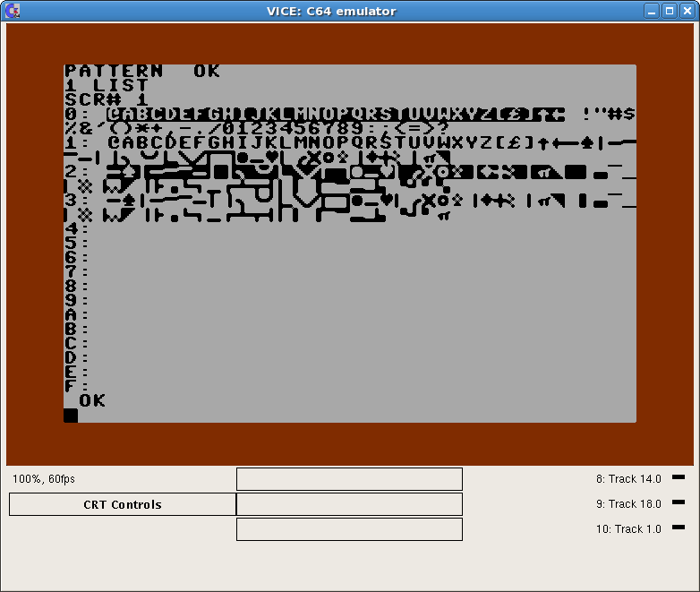Select the drive 9 Track 18.0 label

coord(628,504)
